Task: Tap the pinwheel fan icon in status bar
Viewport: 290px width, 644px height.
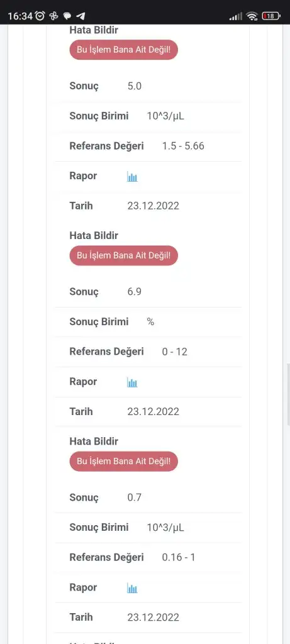Action: pyautogui.click(x=53, y=16)
